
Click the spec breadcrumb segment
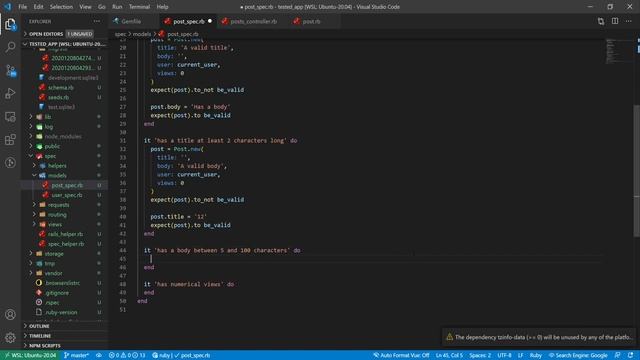tap(120, 34)
